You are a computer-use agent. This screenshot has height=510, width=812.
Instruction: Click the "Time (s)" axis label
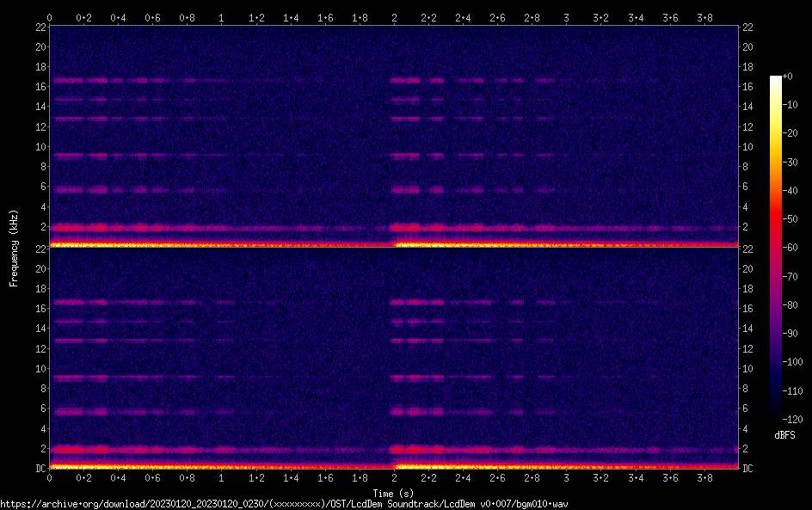(394, 493)
